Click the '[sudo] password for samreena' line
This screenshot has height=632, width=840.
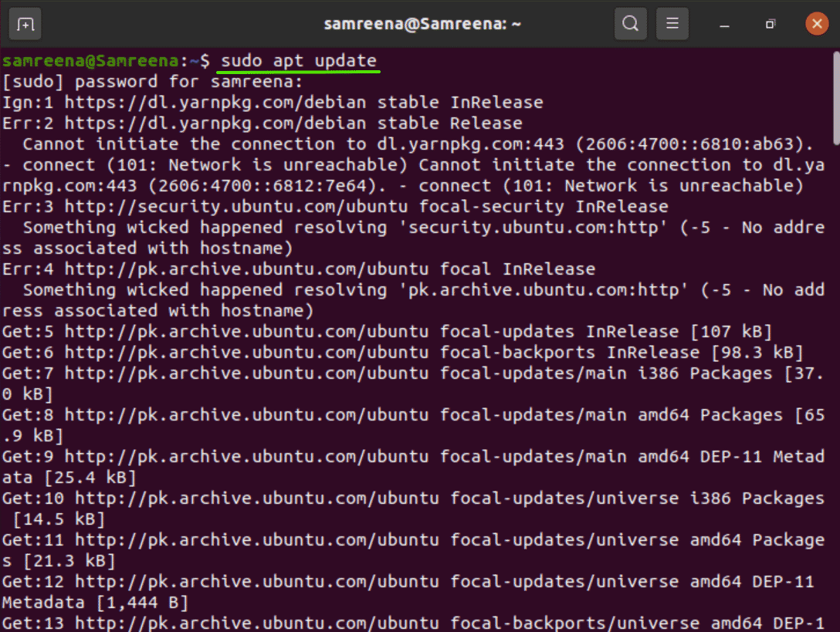tap(154, 81)
